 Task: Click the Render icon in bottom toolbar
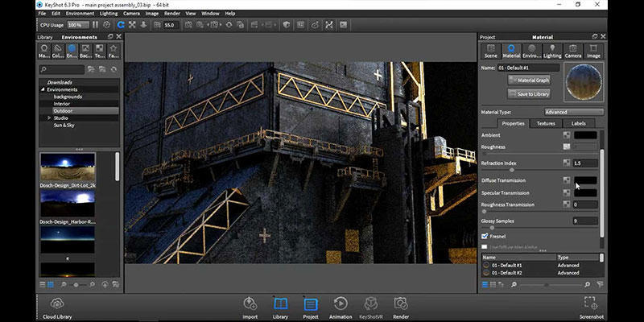point(400,305)
